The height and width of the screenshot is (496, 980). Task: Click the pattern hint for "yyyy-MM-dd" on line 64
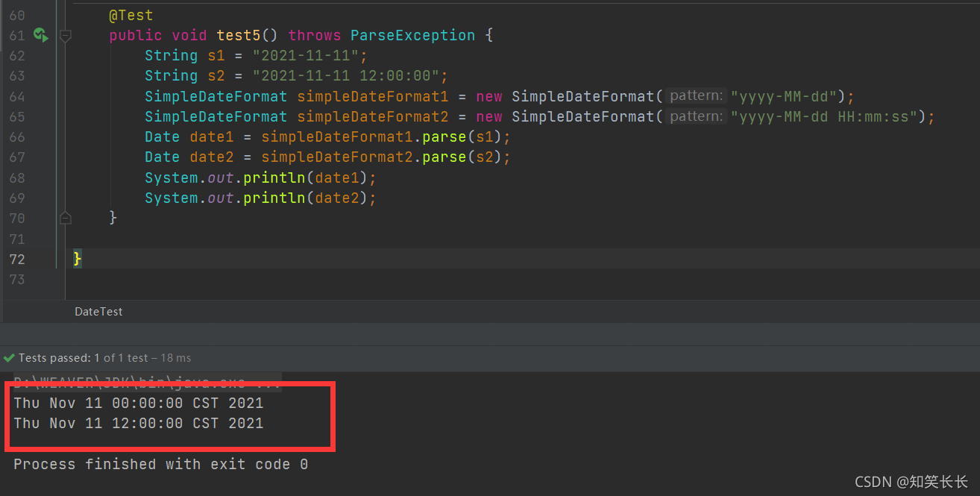(695, 96)
